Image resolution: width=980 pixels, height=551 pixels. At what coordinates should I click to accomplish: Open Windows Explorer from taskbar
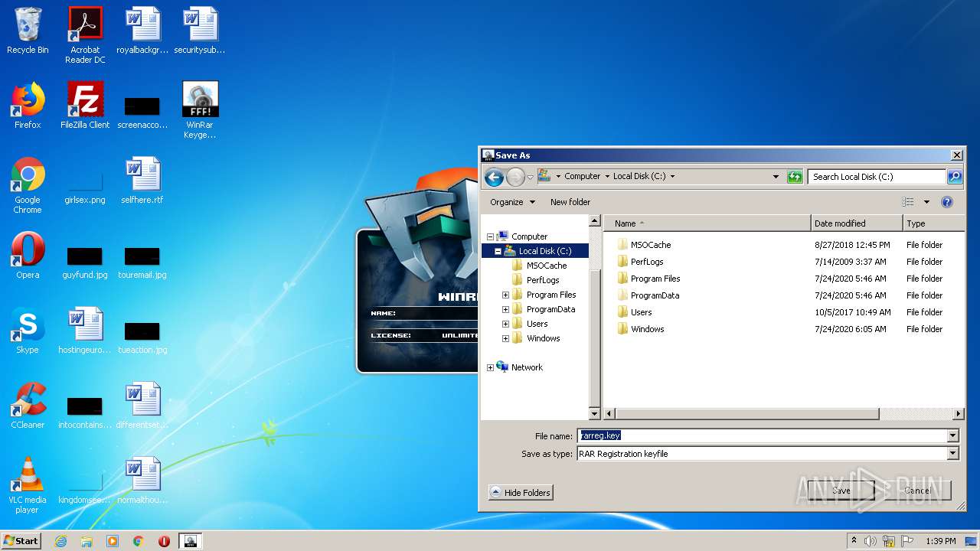pyautogui.click(x=87, y=541)
